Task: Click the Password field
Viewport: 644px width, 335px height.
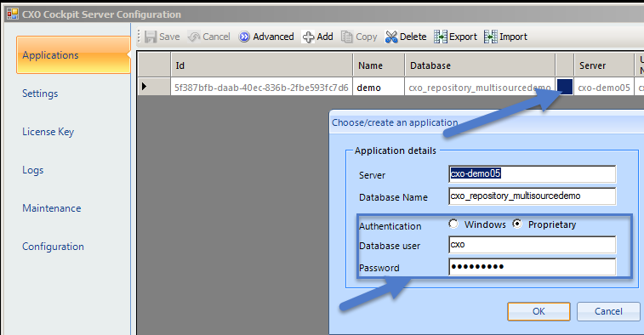Action: coord(533,267)
